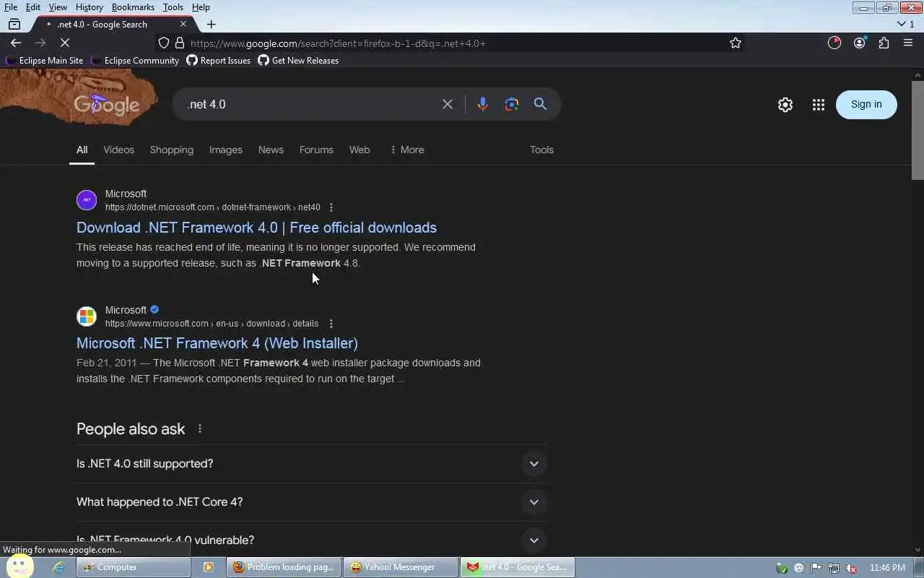The width and height of the screenshot is (924, 578).
Task: Switch to Web results tab
Action: [359, 150]
